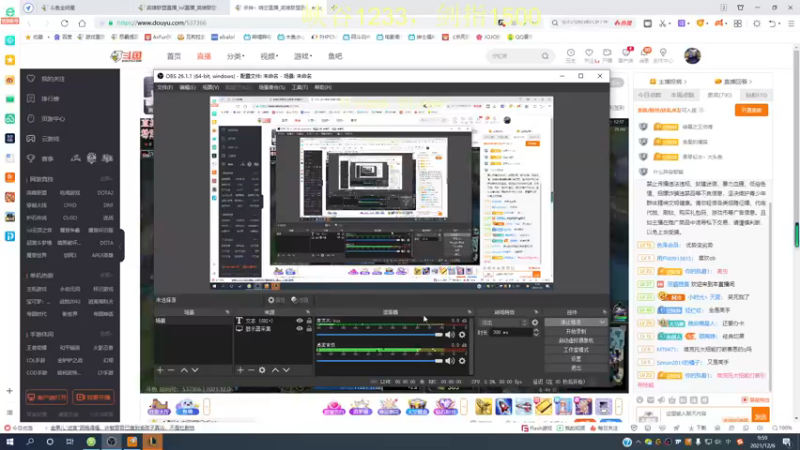Click the chat message input field
This screenshot has width=800, height=450.
(708, 414)
